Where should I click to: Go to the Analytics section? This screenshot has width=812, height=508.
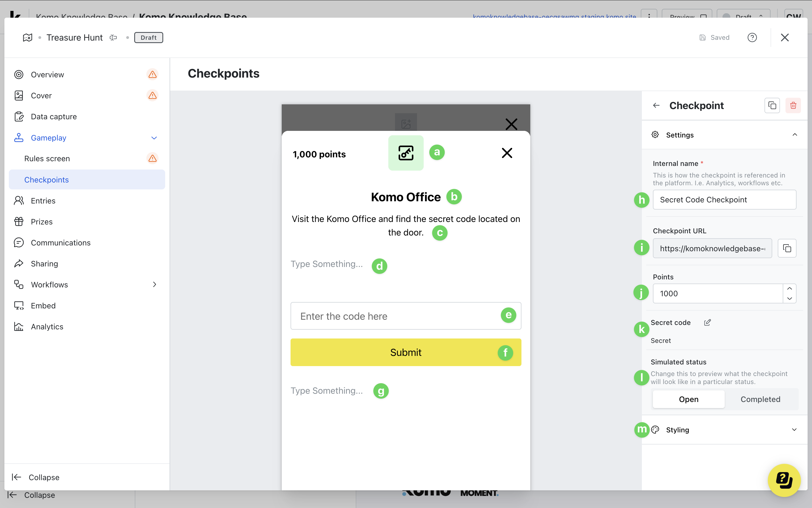(x=47, y=327)
